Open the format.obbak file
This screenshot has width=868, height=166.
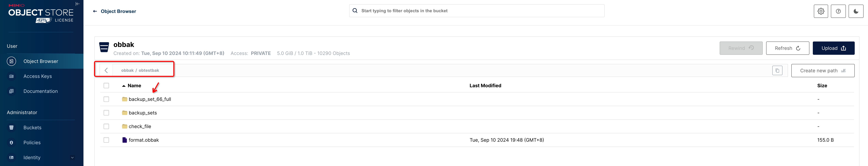coord(144,140)
